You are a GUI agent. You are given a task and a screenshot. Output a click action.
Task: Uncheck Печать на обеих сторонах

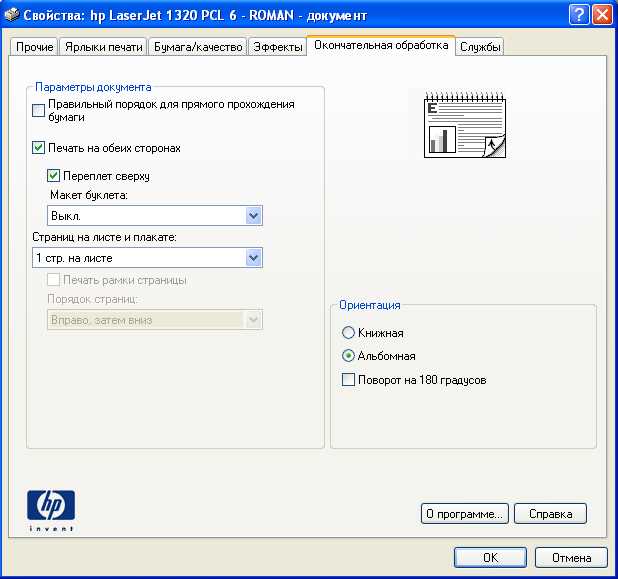pyautogui.click(x=38, y=148)
